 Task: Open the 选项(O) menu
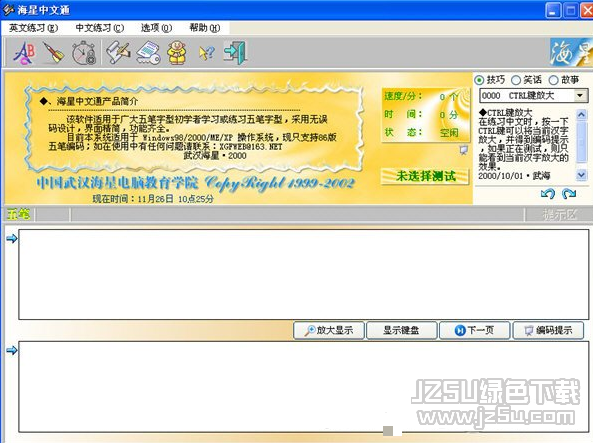tap(156, 28)
